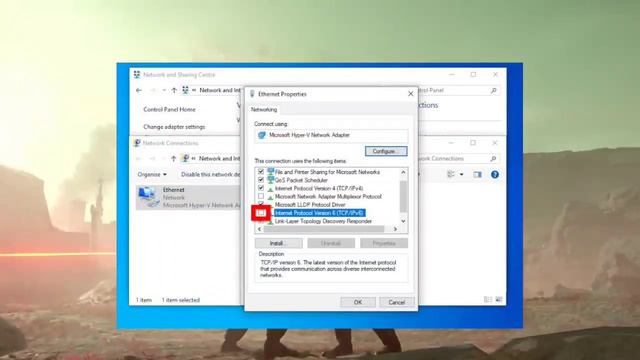
Task: Click the Network and Sharing Center title icon
Action: tap(137, 75)
